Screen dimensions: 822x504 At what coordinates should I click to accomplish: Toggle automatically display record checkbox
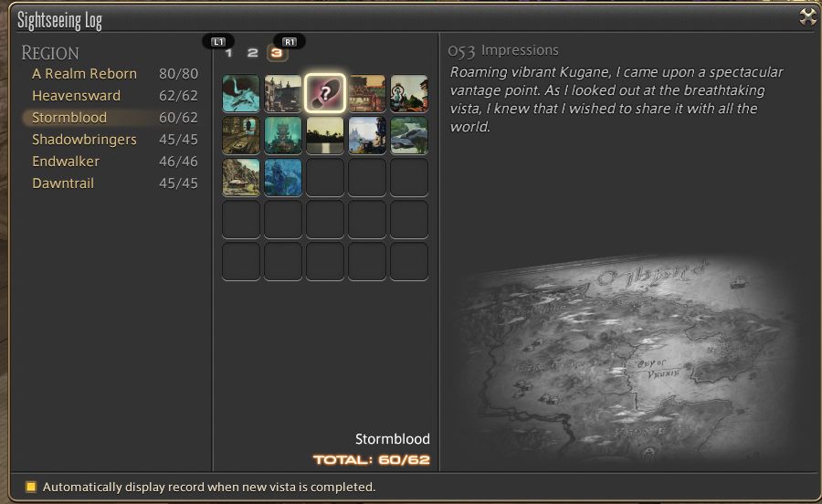pos(31,487)
